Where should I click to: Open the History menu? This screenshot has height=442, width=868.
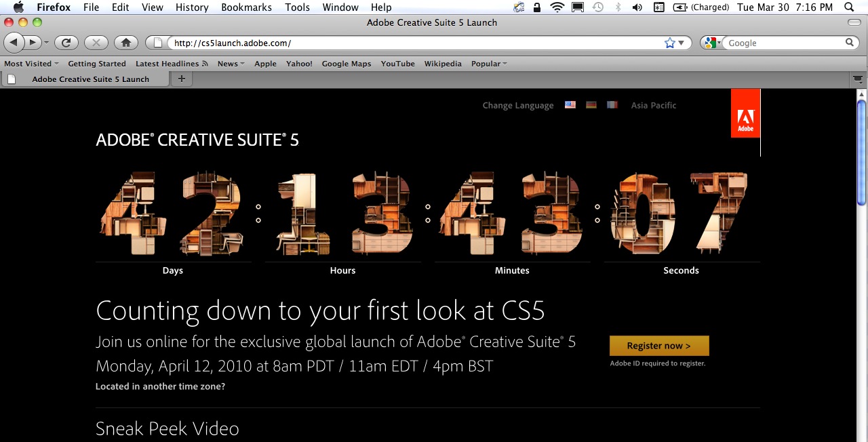(192, 7)
